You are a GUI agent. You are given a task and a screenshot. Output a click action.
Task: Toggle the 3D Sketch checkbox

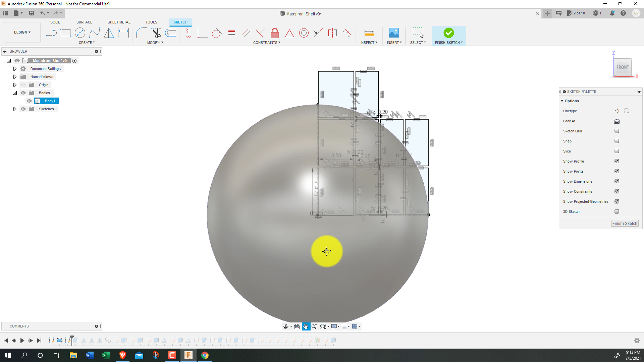[x=616, y=212]
